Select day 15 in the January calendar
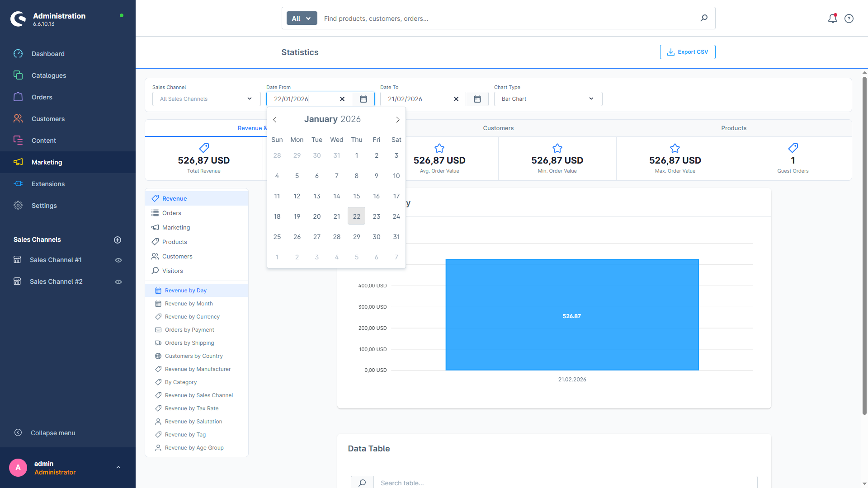Screen dimensions: 868x488 pyautogui.click(x=357, y=196)
